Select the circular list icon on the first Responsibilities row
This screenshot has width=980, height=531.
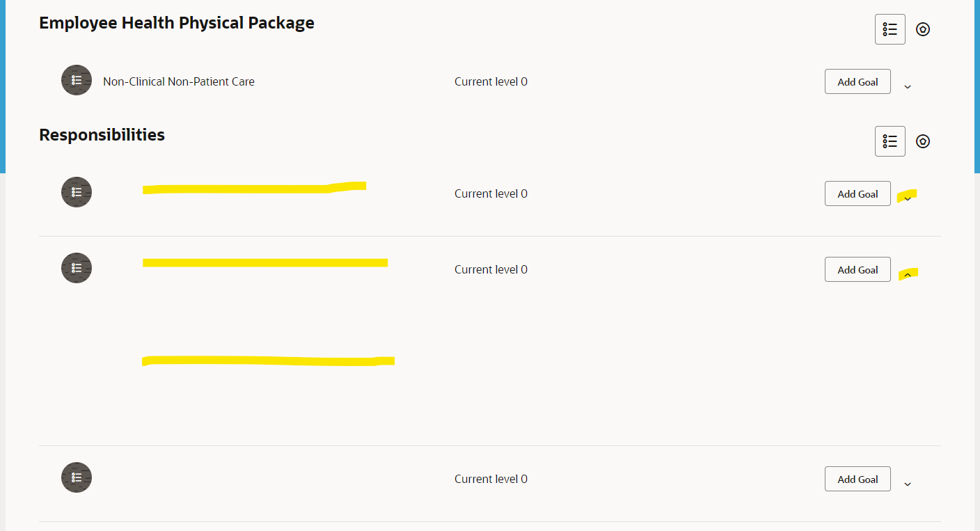pos(76,191)
